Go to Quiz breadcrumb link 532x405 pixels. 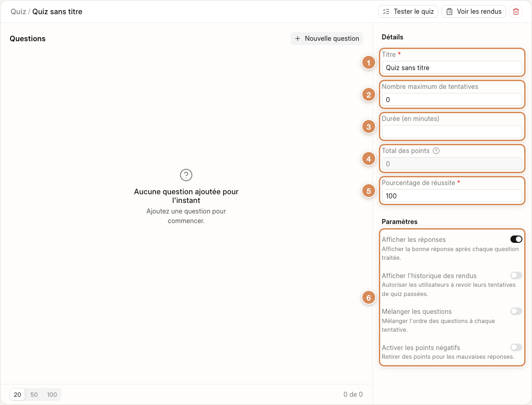tap(18, 11)
